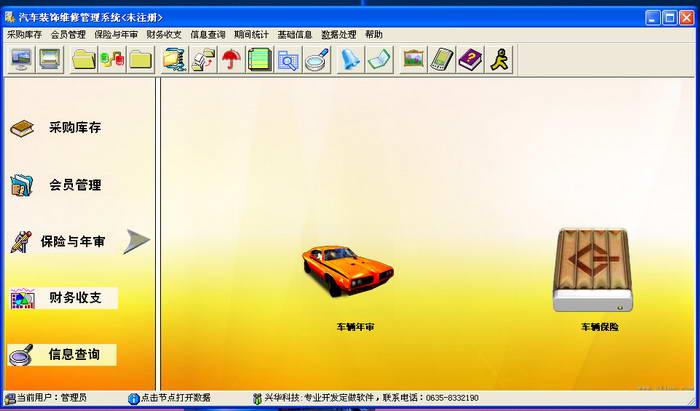700x411 pixels.
Task: Open the 采购库存 menu
Action: 25,35
